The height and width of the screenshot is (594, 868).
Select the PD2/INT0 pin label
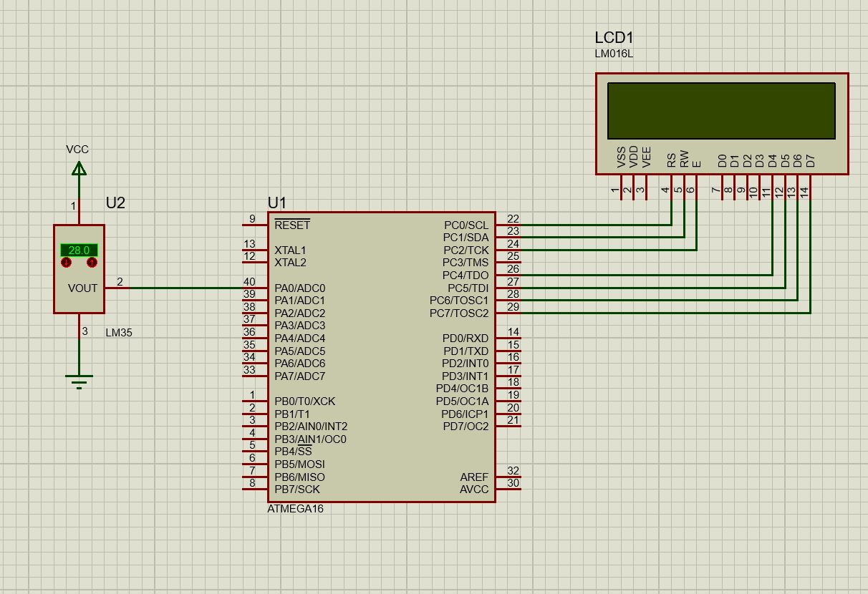pyautogui.click(x=465, y=364)
